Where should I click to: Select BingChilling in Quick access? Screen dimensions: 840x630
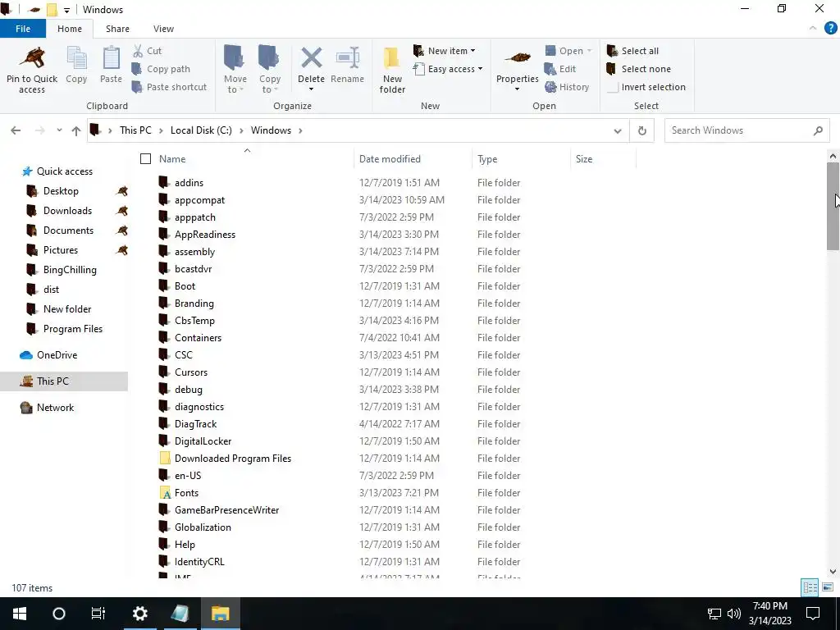coord(70,270)
